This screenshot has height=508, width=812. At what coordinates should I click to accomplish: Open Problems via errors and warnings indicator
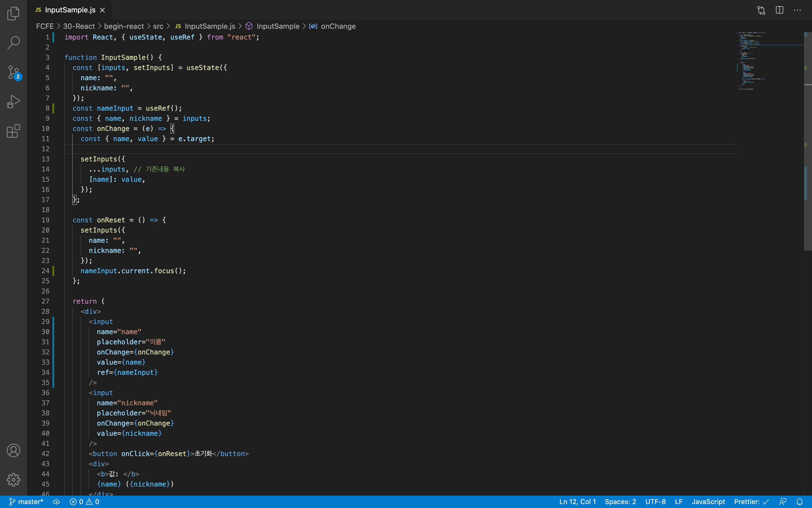click(85, 502)
